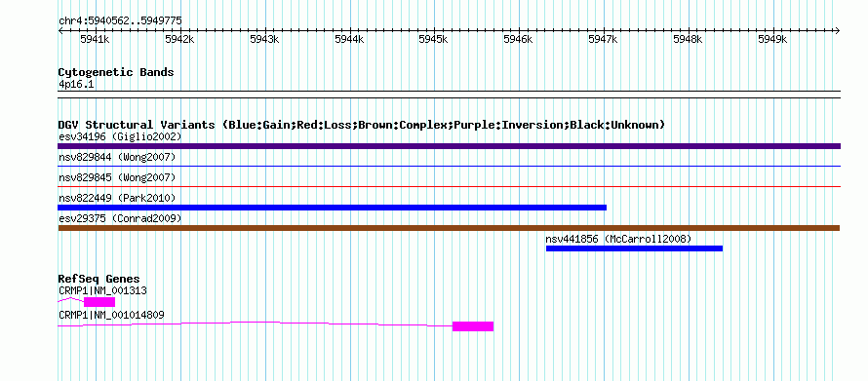This screenshot has width=868, height=381.
Task: Open the nsv829845 (Wong2007) label
Action: [117, 177]
